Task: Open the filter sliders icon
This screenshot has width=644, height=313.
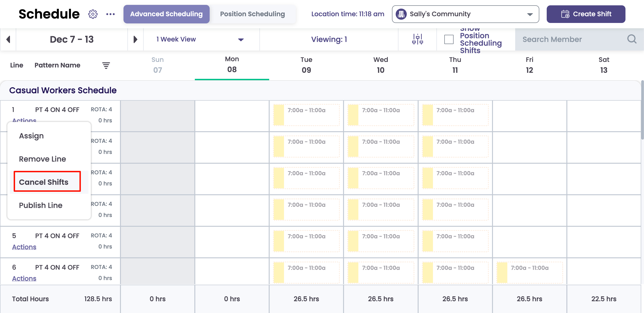Action: [x=417, y=39]
